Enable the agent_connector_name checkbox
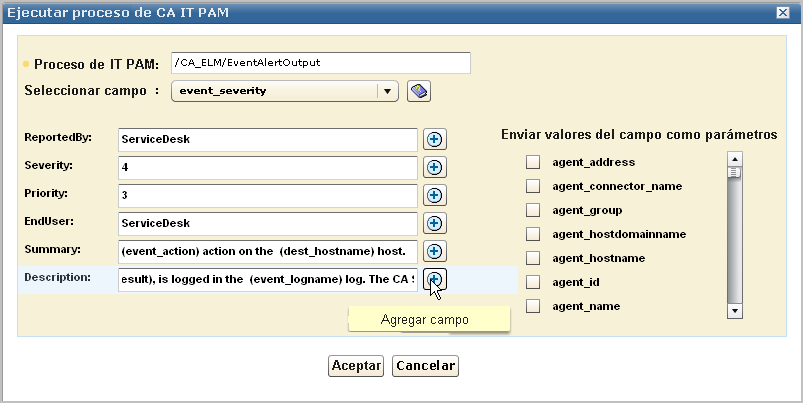 pyautogui.click(x=533, y=186)
